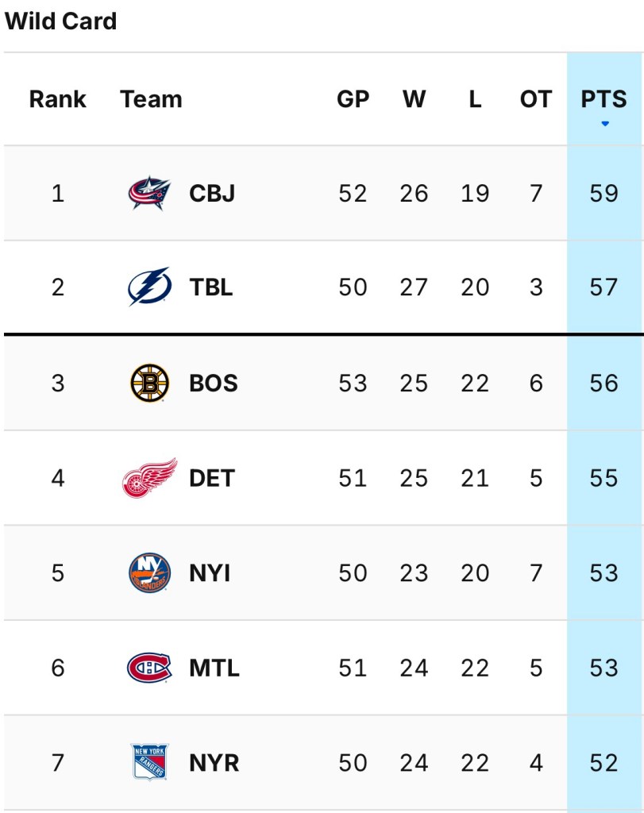Screen dimensions: 644x813
Task: Sort table by OT column
Action: 536,99
